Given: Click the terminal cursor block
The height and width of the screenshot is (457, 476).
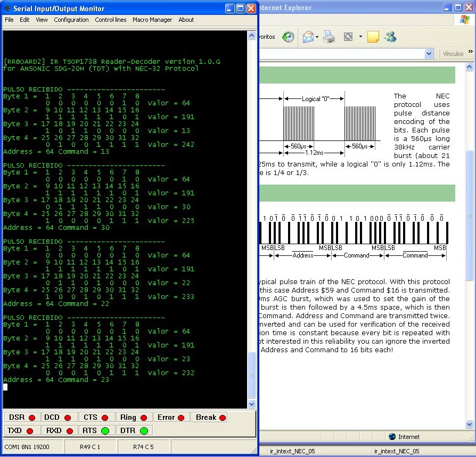Looking at the screenshot, I should 5,387.
